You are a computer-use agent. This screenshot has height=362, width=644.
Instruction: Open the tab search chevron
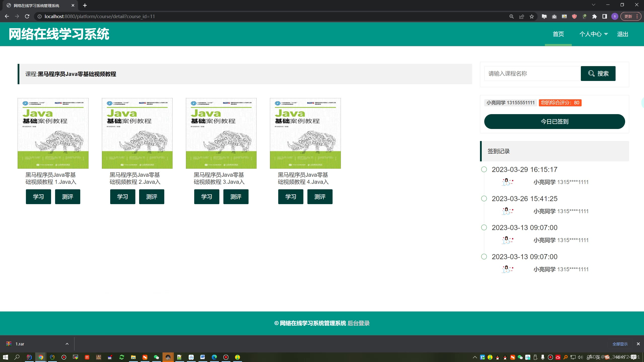coord(593,5)
